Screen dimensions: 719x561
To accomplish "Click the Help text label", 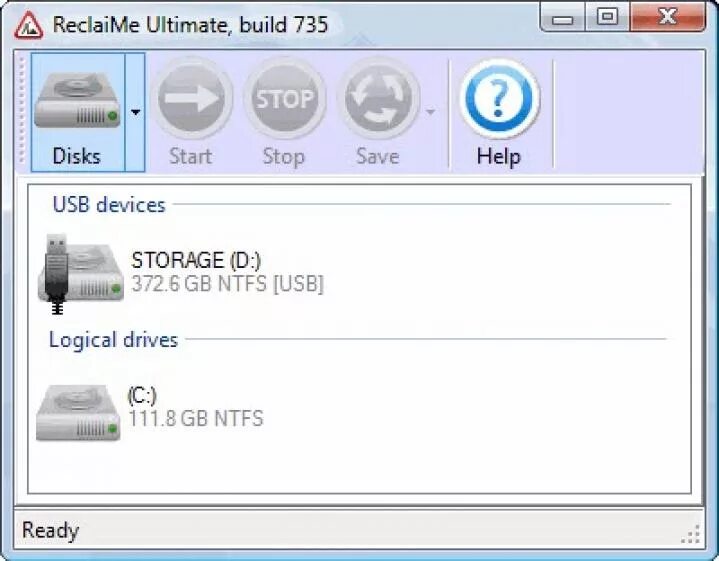I will pos(498,156).
